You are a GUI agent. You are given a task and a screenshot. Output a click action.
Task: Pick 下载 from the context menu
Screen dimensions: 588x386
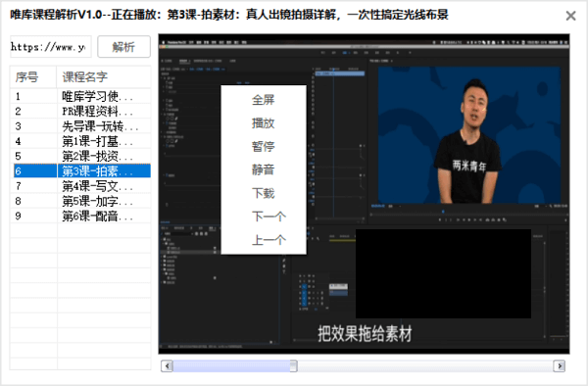point(264,193)
